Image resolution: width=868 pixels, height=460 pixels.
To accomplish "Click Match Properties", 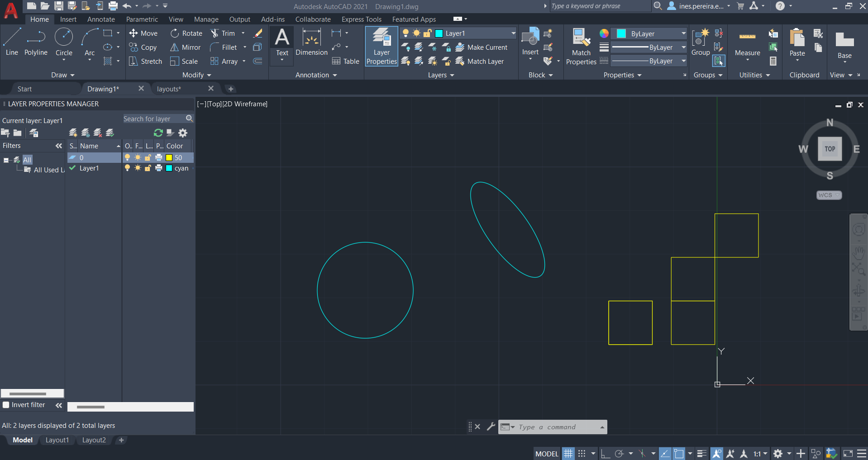I will click(x=581, y=46).
